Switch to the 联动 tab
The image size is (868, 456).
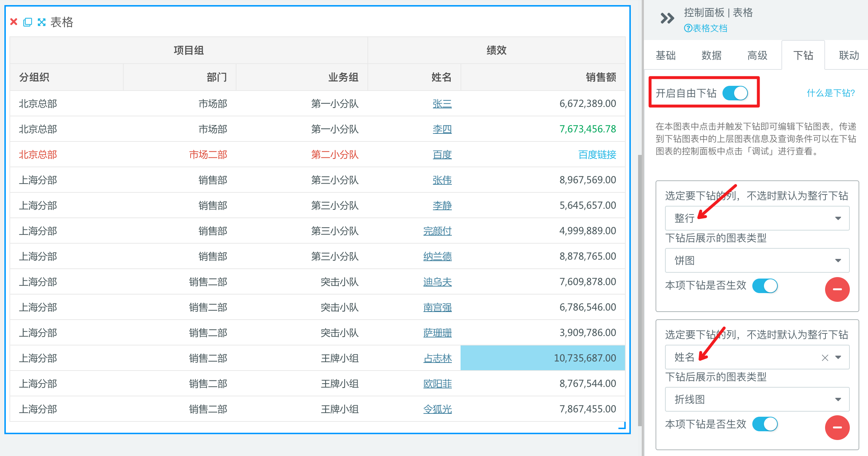tap(849, 55)
